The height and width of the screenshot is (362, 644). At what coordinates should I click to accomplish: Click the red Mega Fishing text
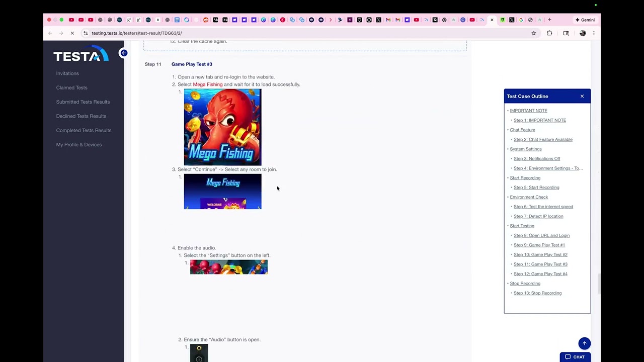[208, 84]
